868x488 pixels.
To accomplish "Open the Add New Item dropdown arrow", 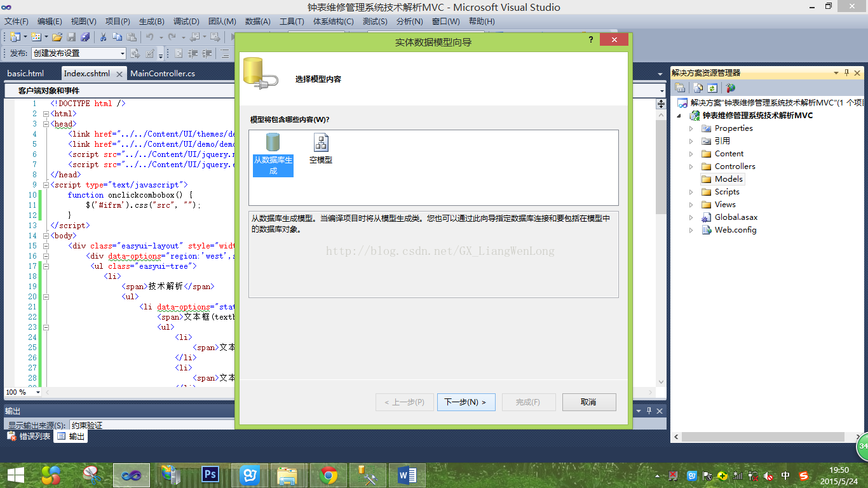I will click(x=46, y=37).
